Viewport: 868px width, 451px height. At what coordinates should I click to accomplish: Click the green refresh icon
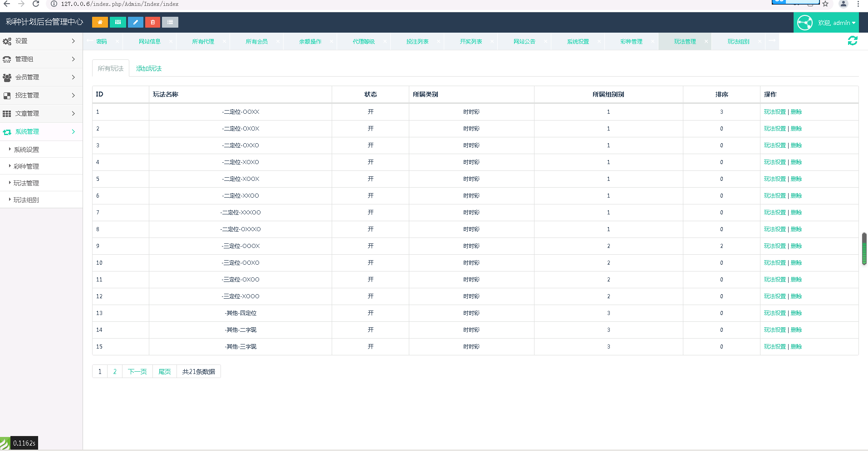click(853, 41)
